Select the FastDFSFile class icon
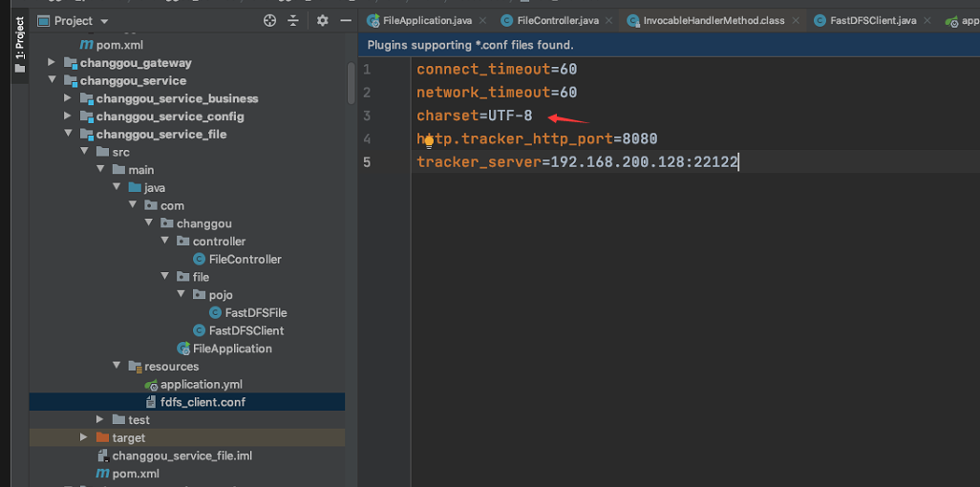Screen dimensions: 980x487 [x=216, y=312]
